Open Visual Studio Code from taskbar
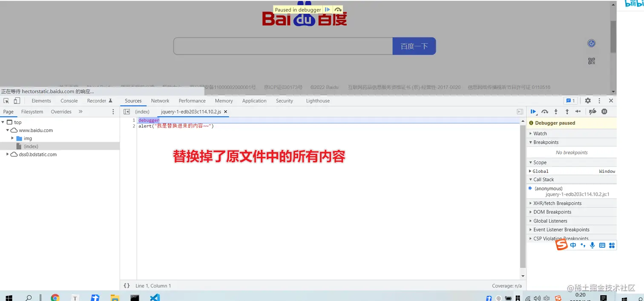 tap(155, 298)
